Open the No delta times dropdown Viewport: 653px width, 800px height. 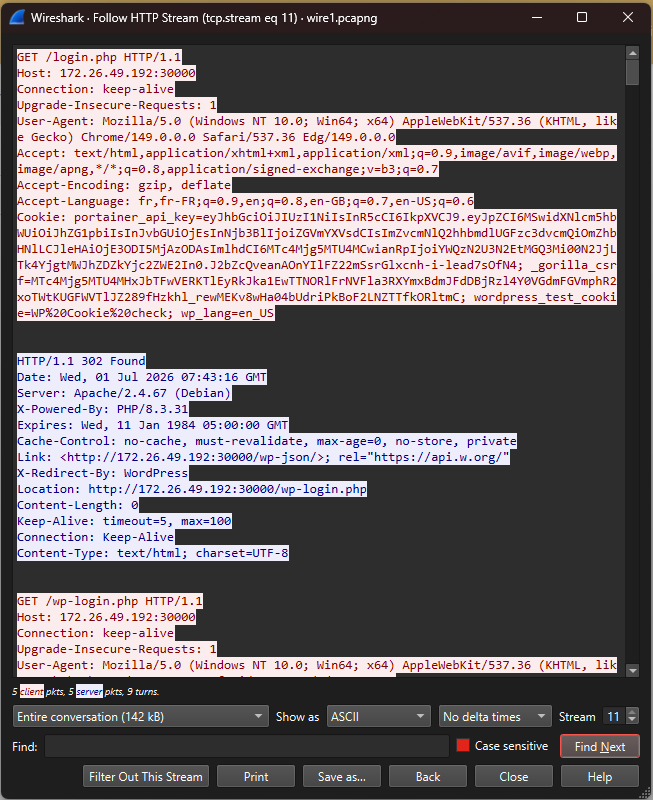click(495, 716)
